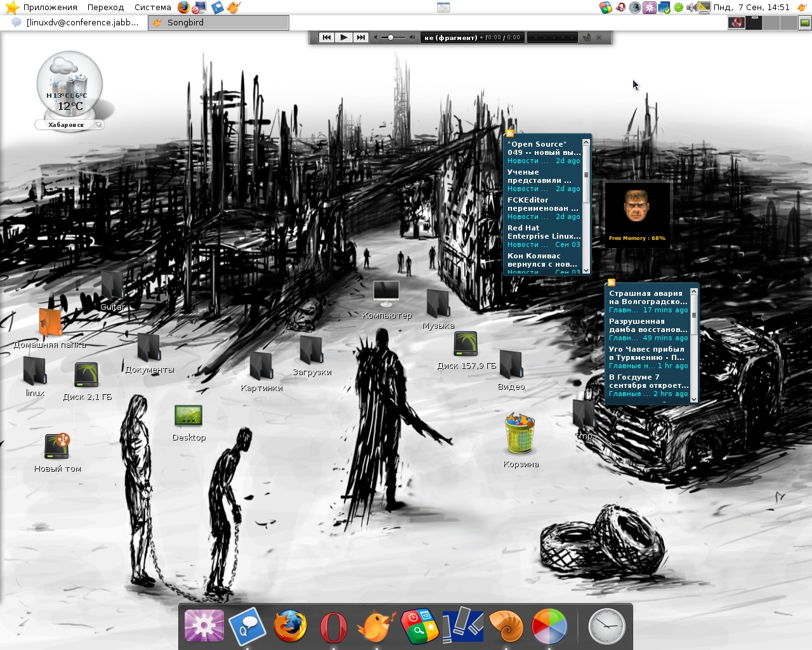Image resolution: width=812 pixels, height=650 pixels.
Task: Click the show desktop button on panel
Action: coord(805,22)
